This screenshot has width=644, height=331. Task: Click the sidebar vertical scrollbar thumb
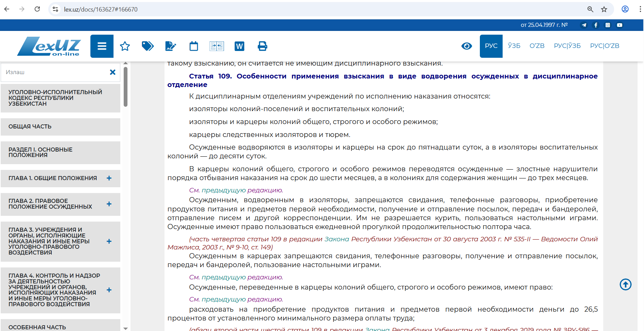(x=125, y=87)
